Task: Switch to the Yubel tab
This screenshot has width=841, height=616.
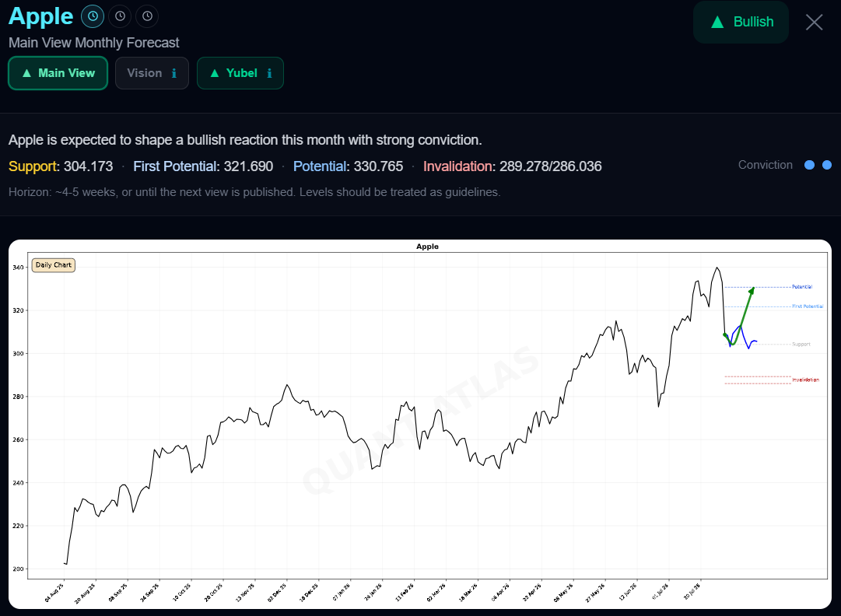Action: point(240,73)
